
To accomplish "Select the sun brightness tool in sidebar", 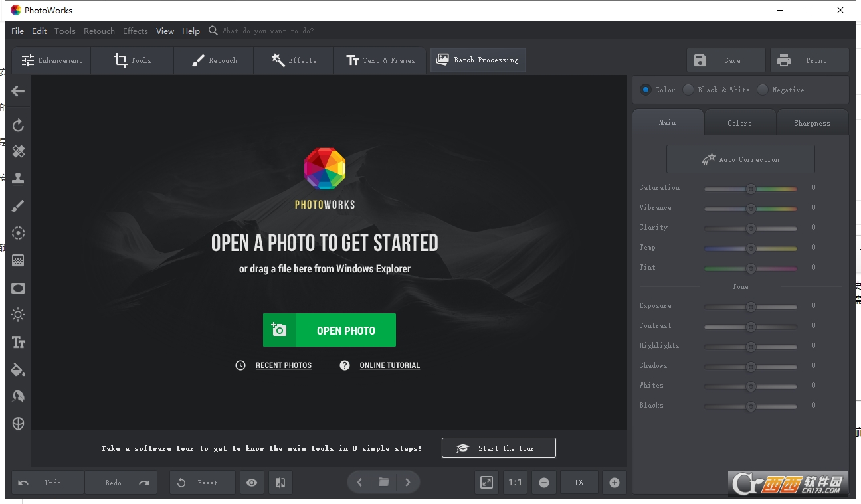I will pyautogui.click(x=18, y=315).
